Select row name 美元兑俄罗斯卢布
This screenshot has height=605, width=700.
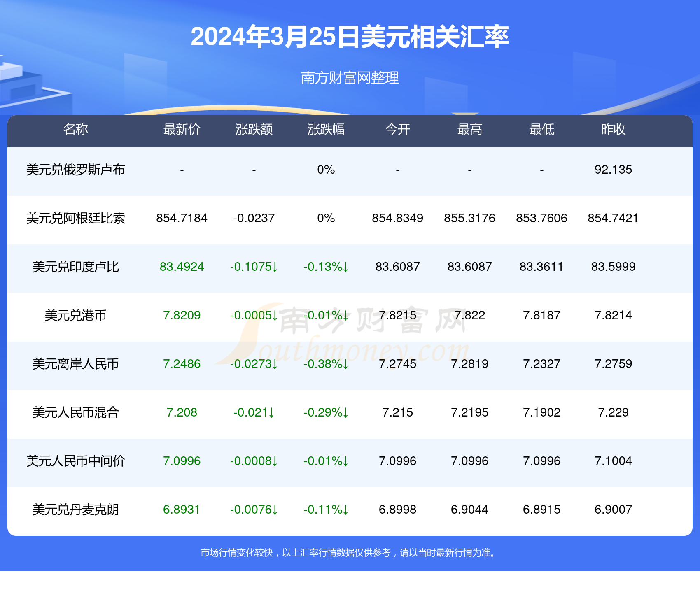click(x=76, y=170)
